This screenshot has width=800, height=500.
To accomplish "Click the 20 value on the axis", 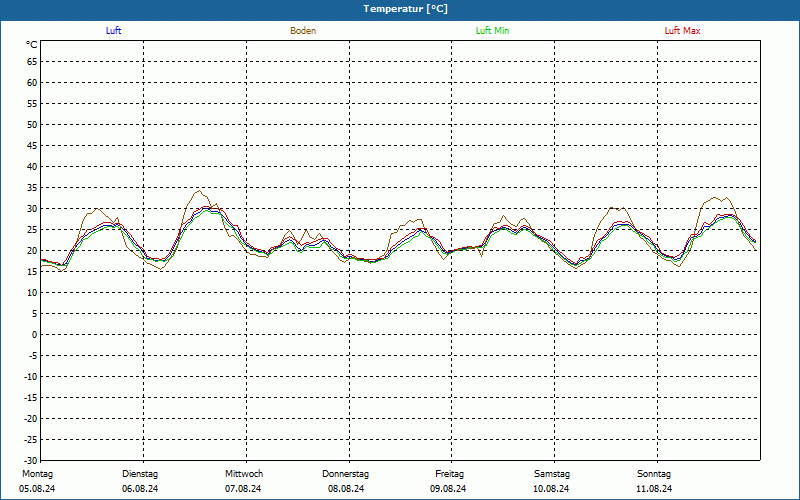I will (x=32, y=251).
